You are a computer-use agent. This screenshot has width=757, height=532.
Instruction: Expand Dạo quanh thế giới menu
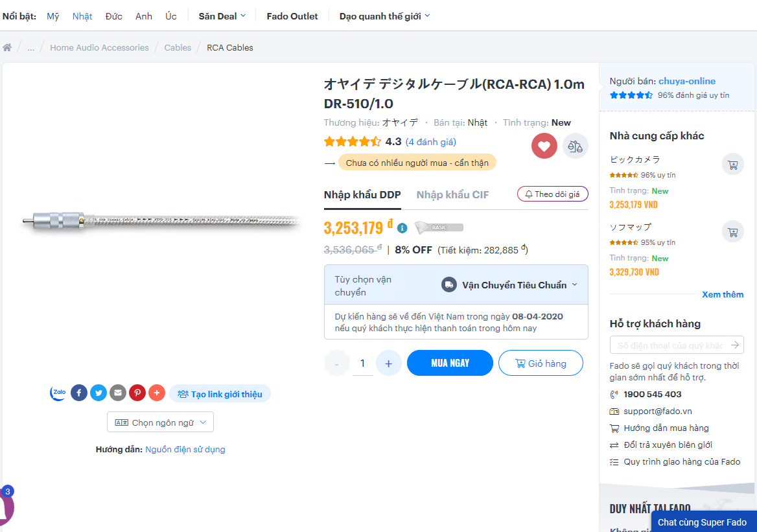(x=384, y=16)
